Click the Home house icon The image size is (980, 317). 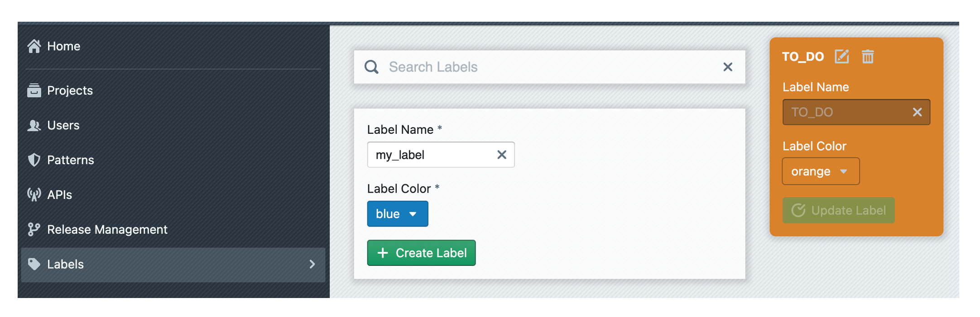coord(34,46)
